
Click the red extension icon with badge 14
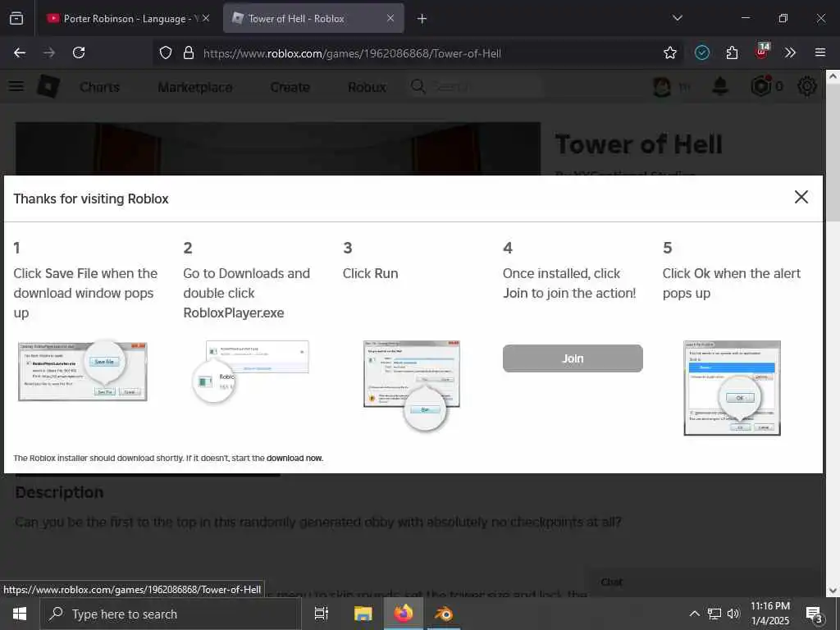(762, 52)
